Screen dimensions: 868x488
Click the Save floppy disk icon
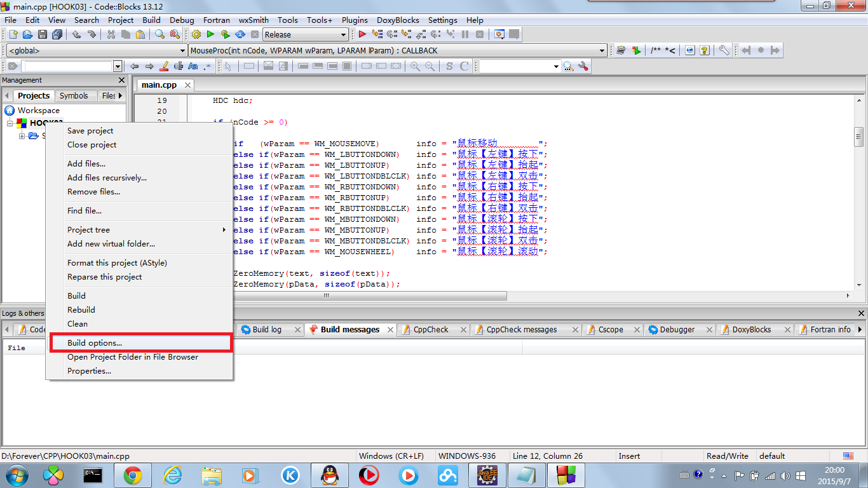[43, 34]
